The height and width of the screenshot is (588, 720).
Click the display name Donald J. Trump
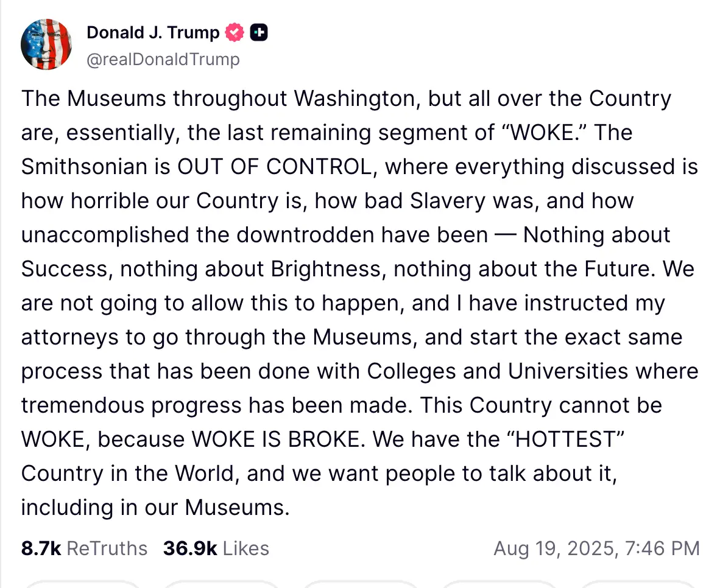152,32
